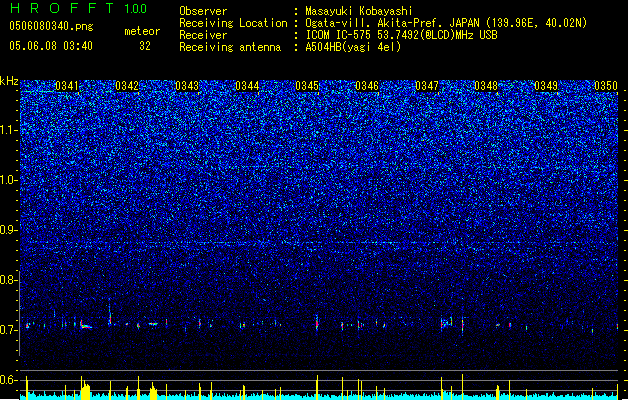Click the 0.9 kHz axis label
The width and height of the screenshot is (629, 400).
pos(8,230)
